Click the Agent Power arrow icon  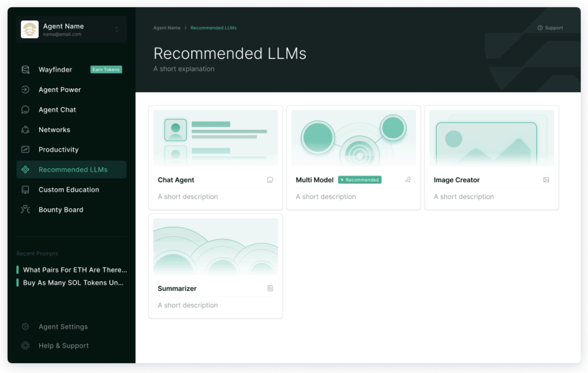tap(25, 89)
